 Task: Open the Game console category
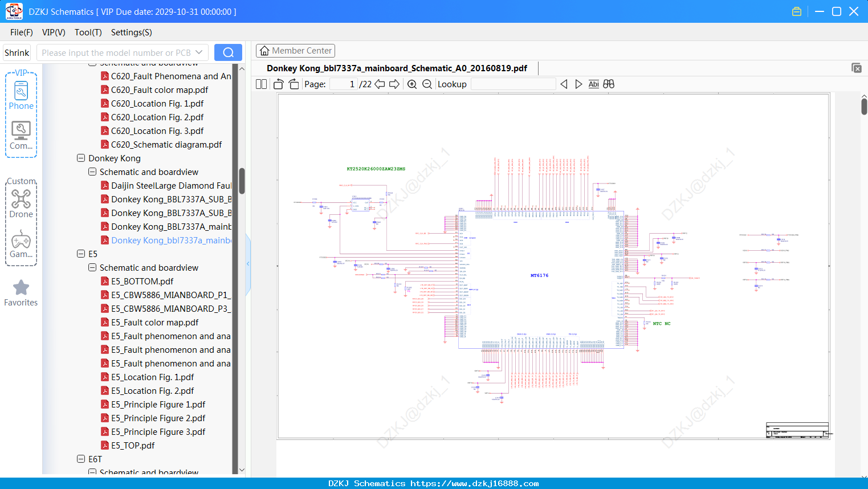click(21, 244)
